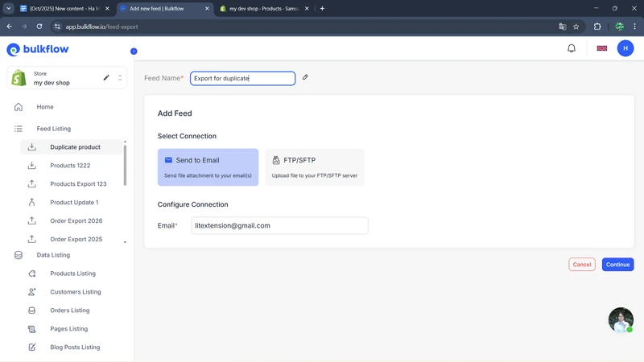Go to Products Listing
644x362 pixels.
[72, 274]
